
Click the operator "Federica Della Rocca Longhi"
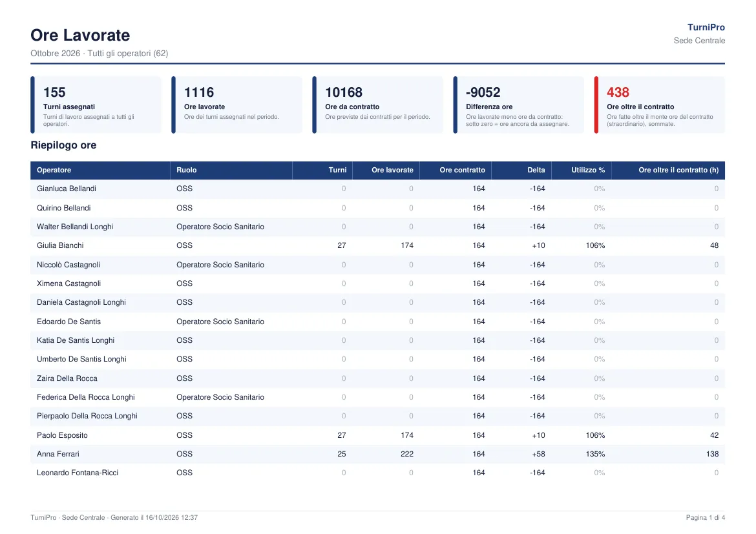pos(86,397)
